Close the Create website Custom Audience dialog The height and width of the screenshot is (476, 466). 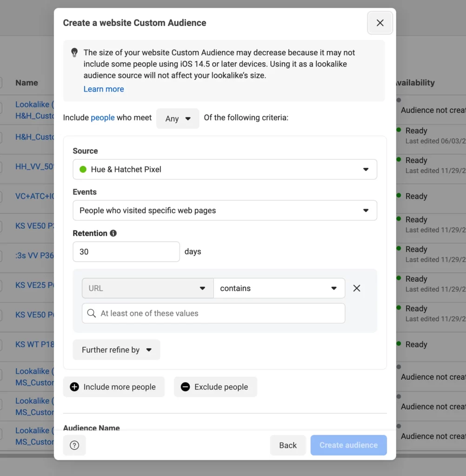coord(380,23)
